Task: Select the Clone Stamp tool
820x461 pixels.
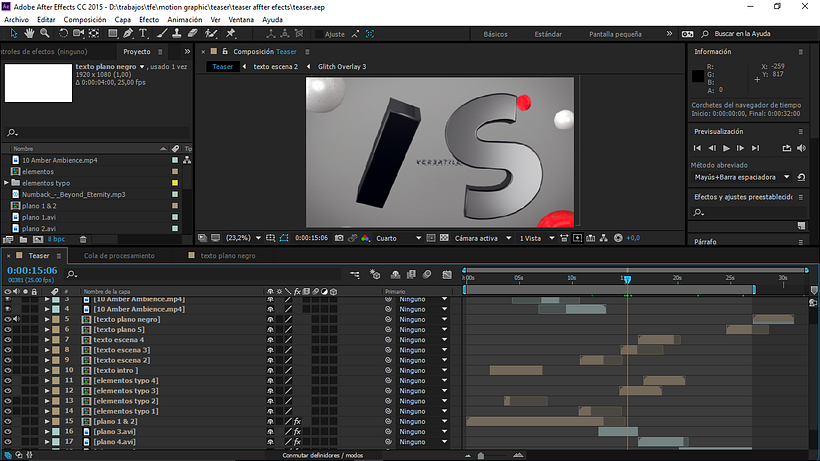Action: [177, 33]
